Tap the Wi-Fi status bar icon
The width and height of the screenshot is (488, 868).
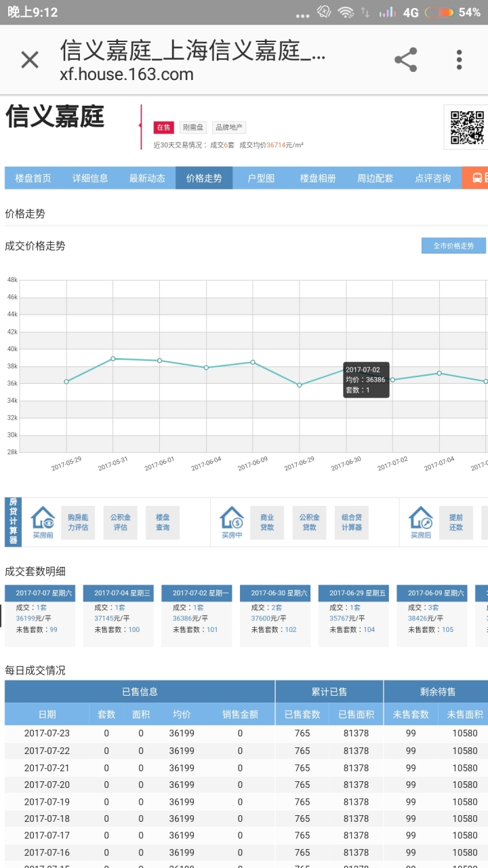[346, 12]
